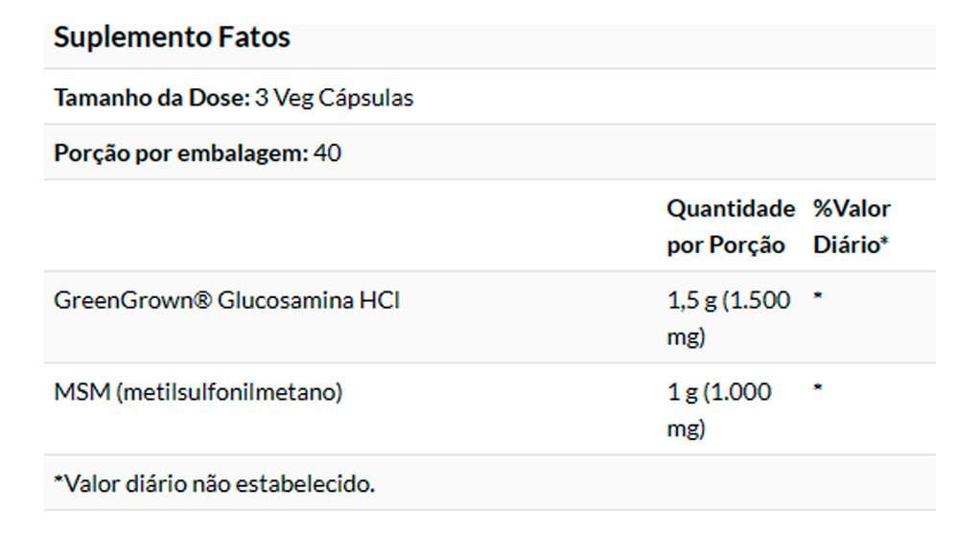Viewport: 980px width, 535px height.
Task: Click the daily value asterisk for MSM
Action: [818, 390]
